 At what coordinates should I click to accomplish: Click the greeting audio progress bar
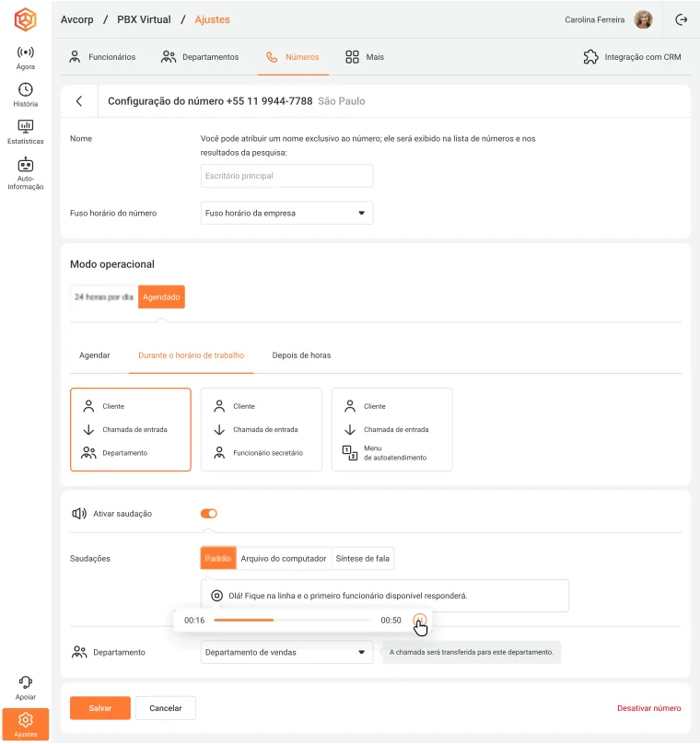[292, 621]
